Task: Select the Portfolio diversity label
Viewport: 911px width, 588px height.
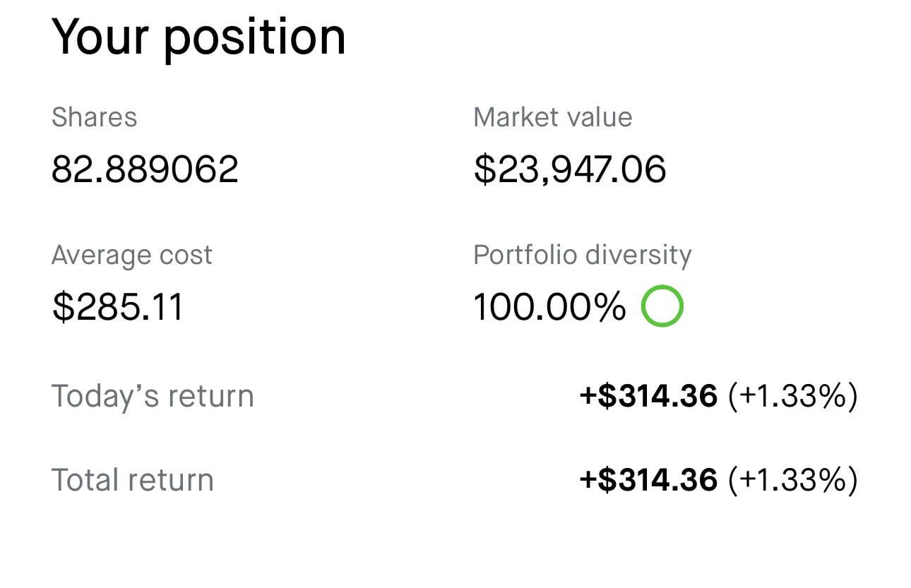Action: click(x=582, y=255)
